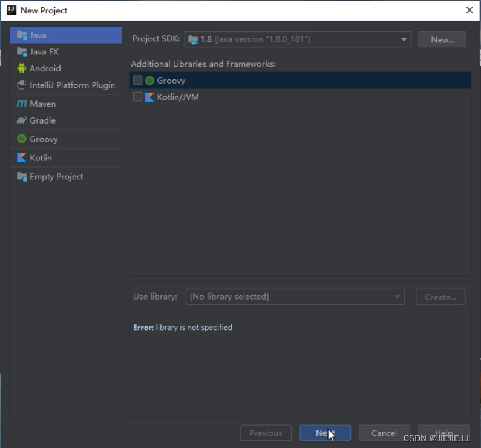
Task: Click the Kotlin/JVM icon in frameworks list
Action: tap(149, 97)
